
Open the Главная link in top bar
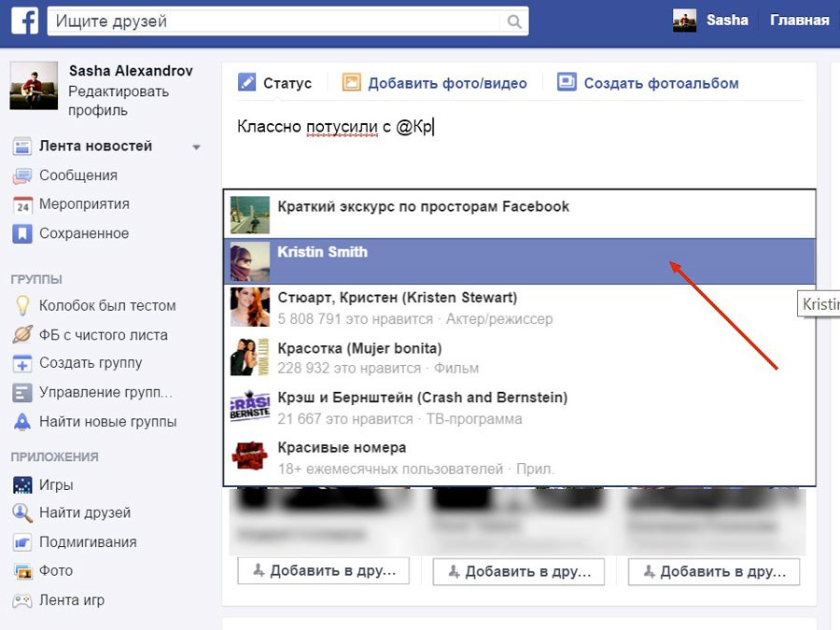799,21
